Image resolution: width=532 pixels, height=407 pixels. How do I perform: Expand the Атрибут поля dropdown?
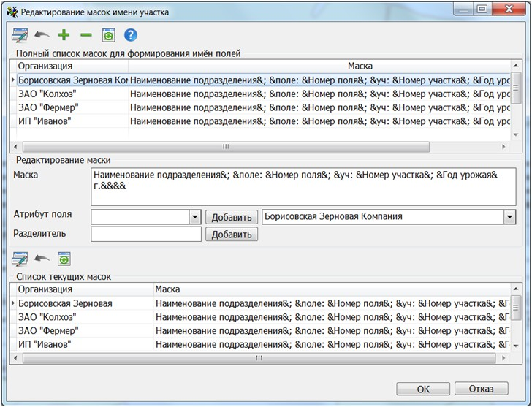(x=194, y=217)
